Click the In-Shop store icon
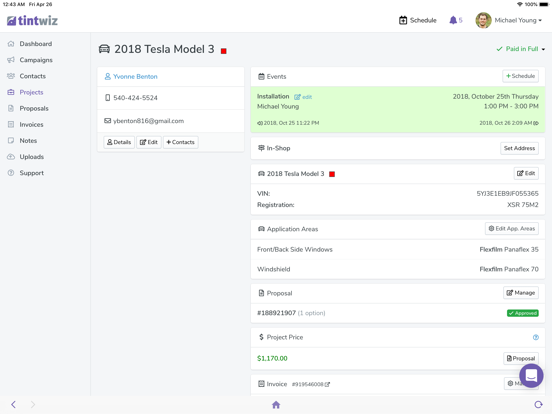The width and height of the screenshot is (552, 414). point(261,148)
